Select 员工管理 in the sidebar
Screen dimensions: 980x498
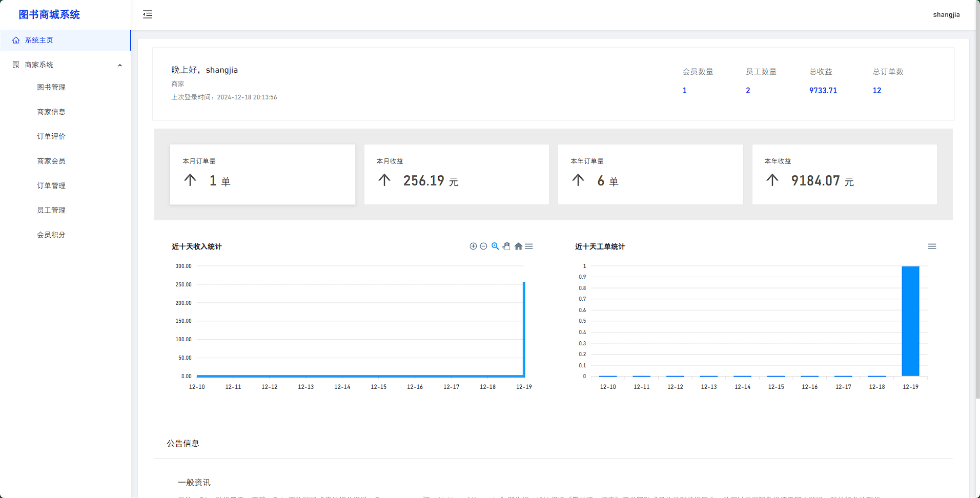pos(51,210)
